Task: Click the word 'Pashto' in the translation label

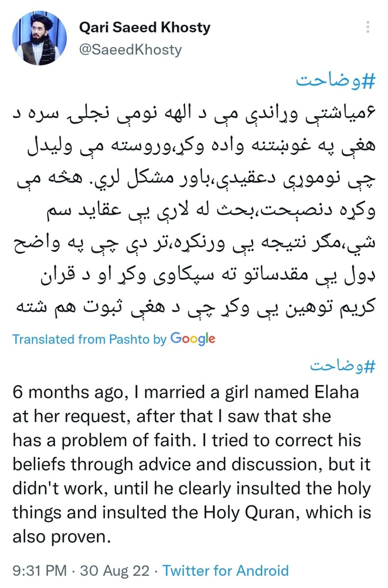Action: [x=129, y=339]
